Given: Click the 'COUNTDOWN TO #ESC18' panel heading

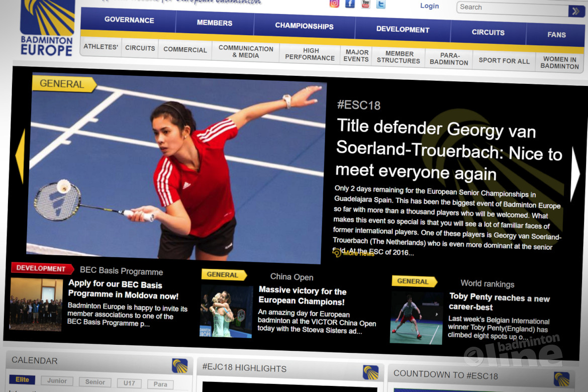Looking at the screenshot, I should pyautogui.click(x=445, y=375).
